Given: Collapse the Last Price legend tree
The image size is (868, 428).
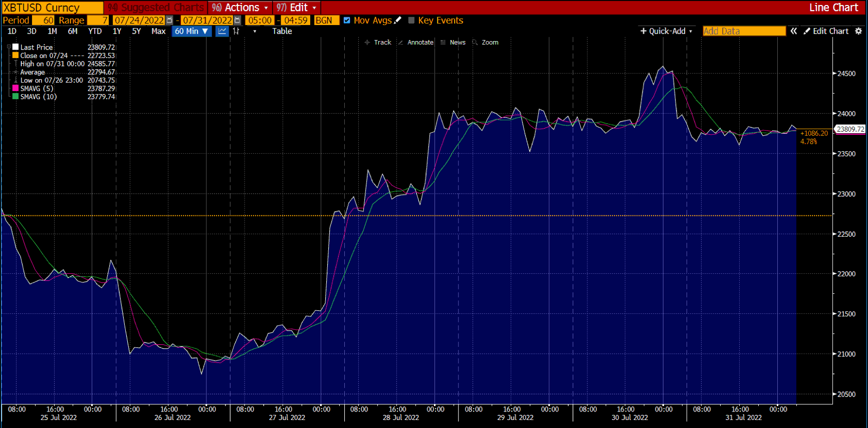Looking at the screenshot, I should [x=9, y=47].
